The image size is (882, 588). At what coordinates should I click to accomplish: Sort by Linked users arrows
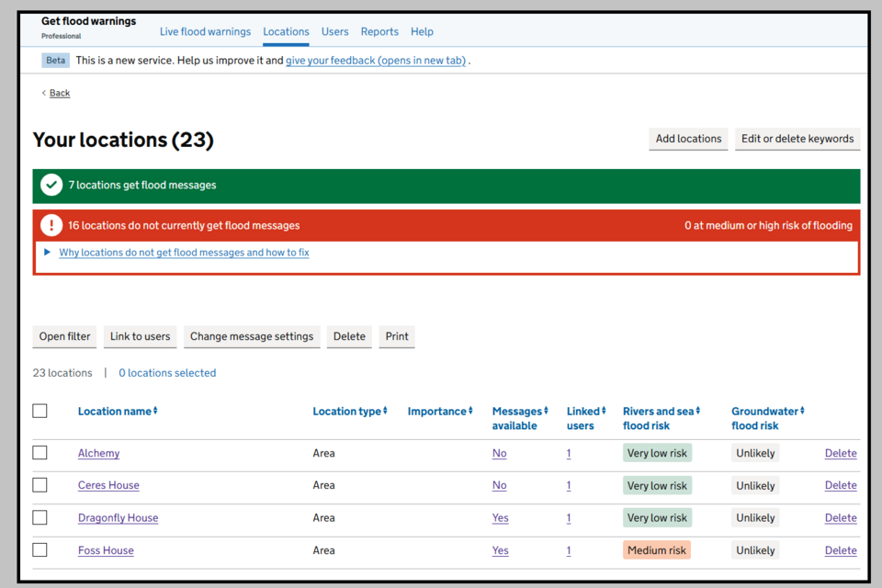(x=603, y=411)
